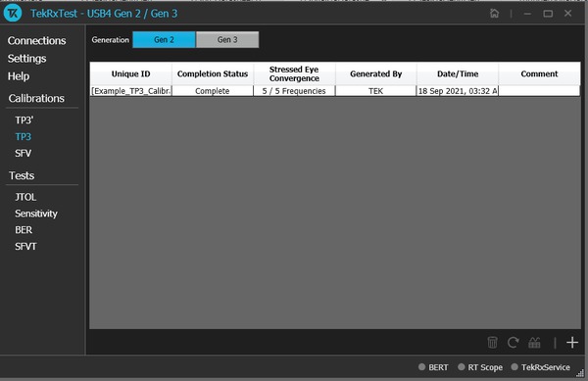Sort by Date/Time column header
The image size is (588, 381).
[458, 73]
